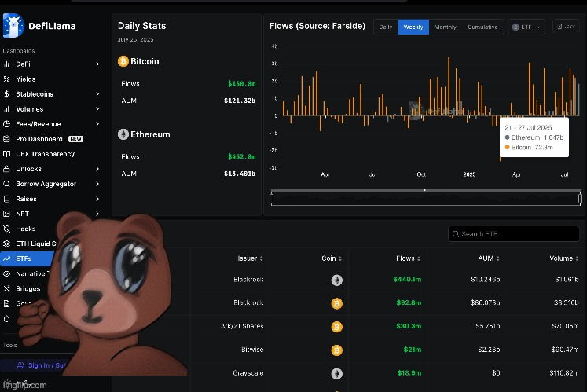This screenshot has width=587, height=392.
Task: Click right handle of chart range slider
Action: pyautogui.click(x=580, y=199)
